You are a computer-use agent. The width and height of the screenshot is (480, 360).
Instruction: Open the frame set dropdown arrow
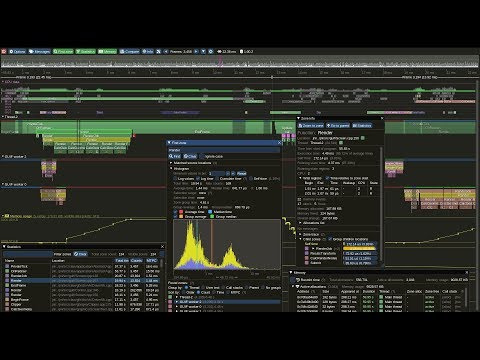click(x=203, y=52)
